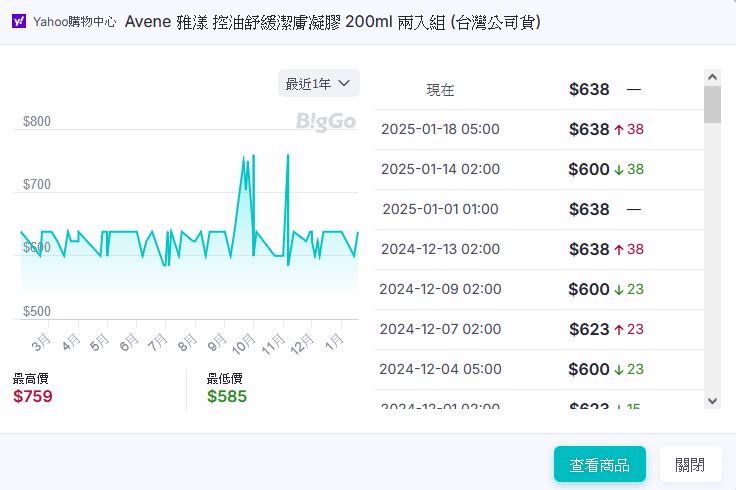The width and height of the screenshot is (736, 490).
Task: Click the 最高價 $759 value
Action: pyautogui.click(x=33, y=396)
